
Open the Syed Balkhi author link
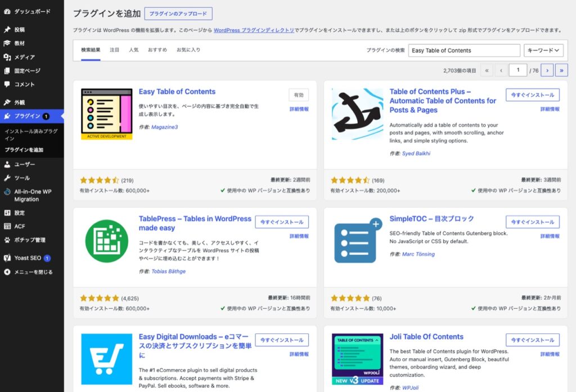416,154
